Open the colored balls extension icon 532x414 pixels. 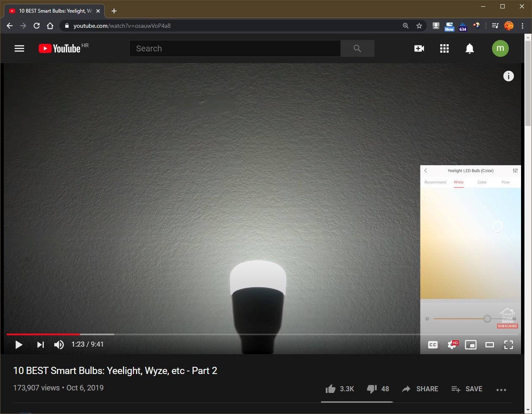click(x=476, y=26)
